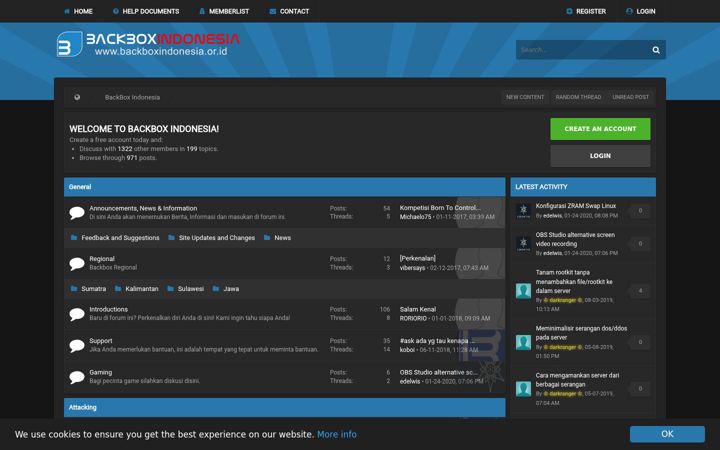This screenshot has width=720, height=450.
Task: Open the Gaming forum
Action: coord(101,372)
